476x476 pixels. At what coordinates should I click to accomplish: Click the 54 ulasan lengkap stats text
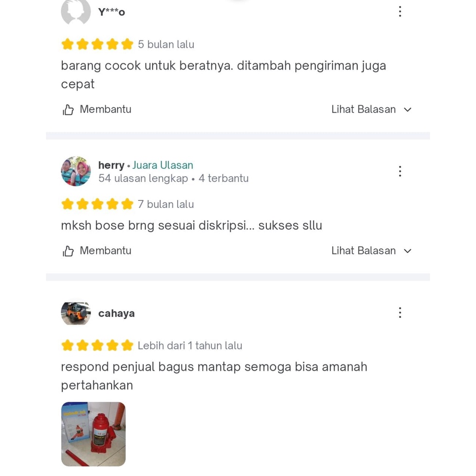143,178
